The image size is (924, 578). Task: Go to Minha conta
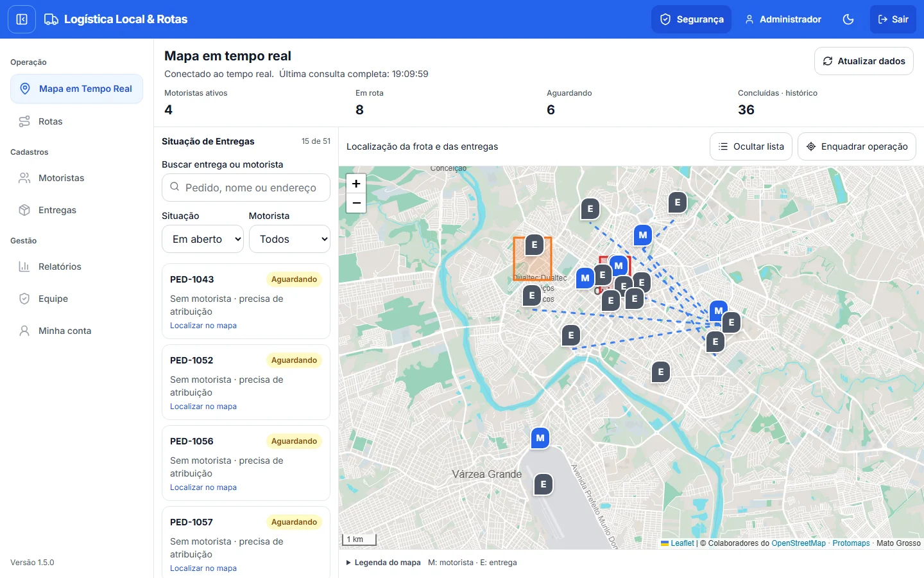coord(76,331)
